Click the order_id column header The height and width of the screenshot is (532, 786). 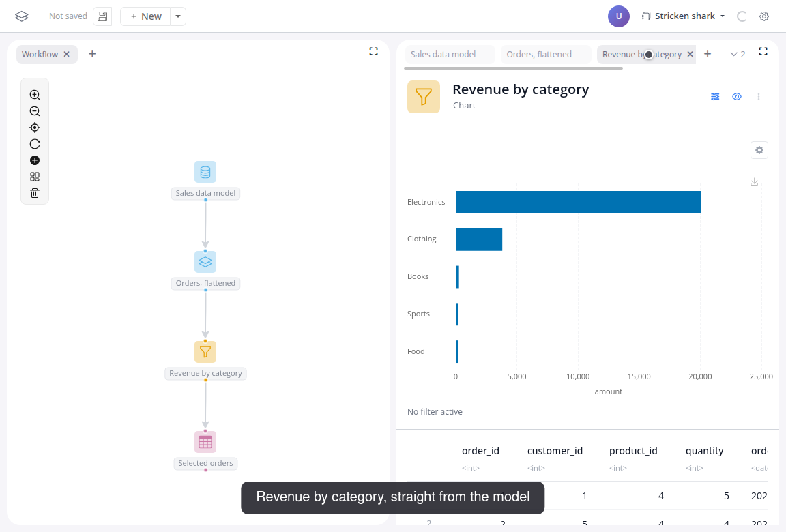[481, 451]
